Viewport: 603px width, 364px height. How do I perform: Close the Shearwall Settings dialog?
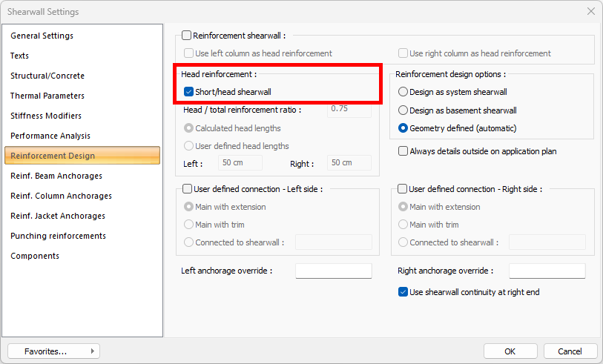(x=590, y=12)
